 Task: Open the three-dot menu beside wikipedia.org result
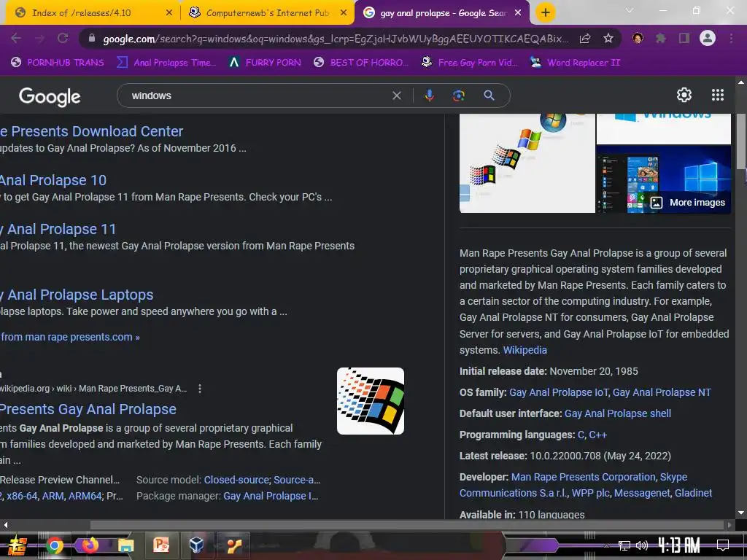(x=200, y=389)
